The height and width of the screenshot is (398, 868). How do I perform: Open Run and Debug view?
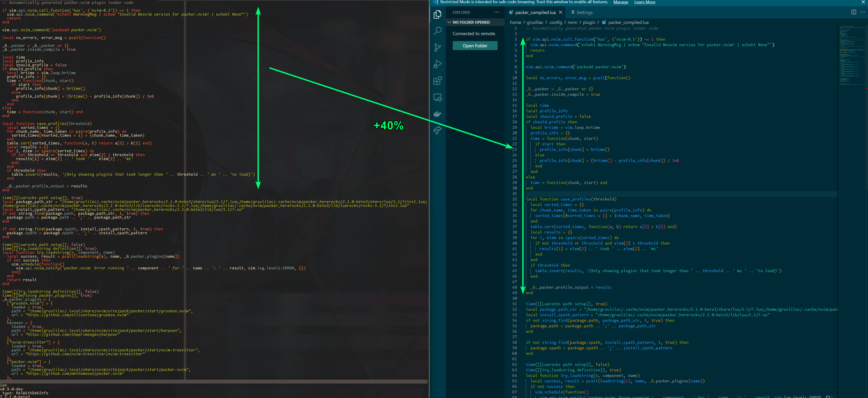click(437, 64)
